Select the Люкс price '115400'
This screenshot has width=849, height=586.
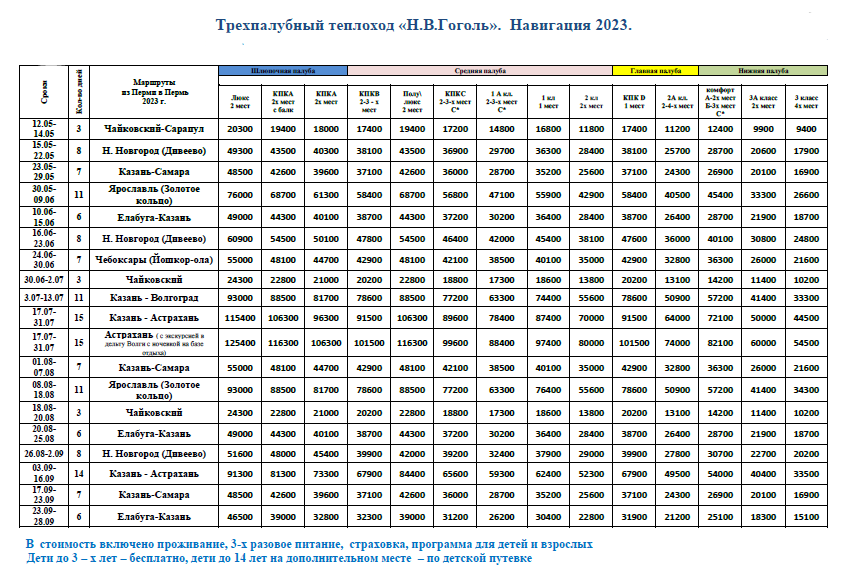tap(240, 318)
